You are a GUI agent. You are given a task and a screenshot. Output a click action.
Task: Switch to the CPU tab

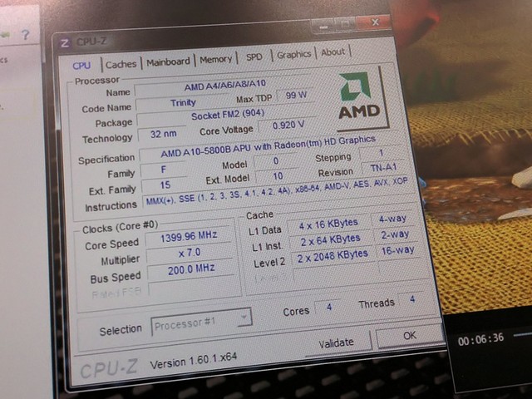pos(81,66)
